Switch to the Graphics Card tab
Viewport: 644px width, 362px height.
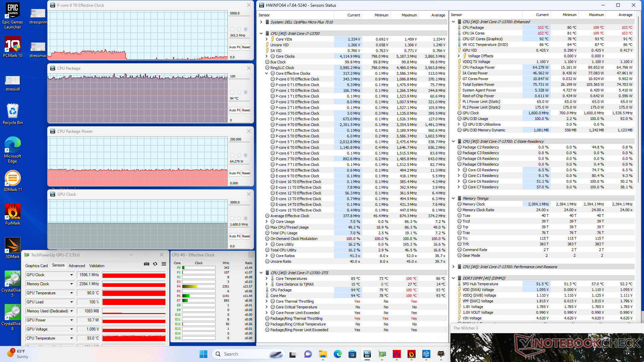point(37,266)
